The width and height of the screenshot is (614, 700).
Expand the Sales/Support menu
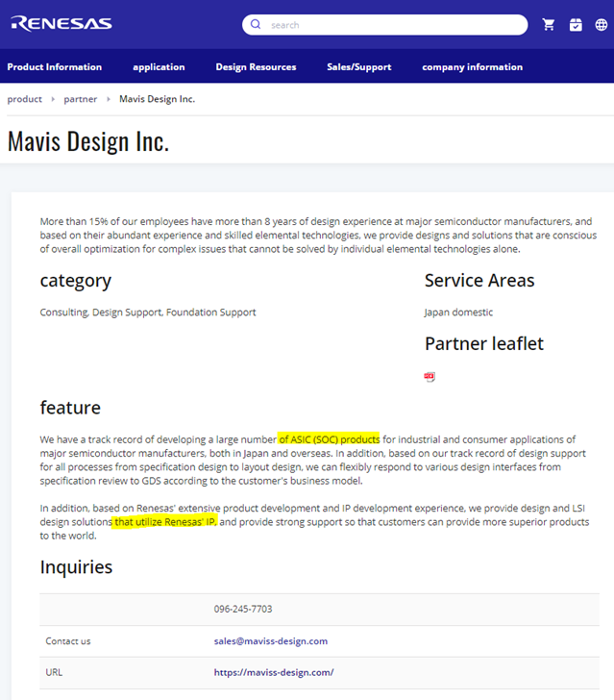[x=358, y=67]
